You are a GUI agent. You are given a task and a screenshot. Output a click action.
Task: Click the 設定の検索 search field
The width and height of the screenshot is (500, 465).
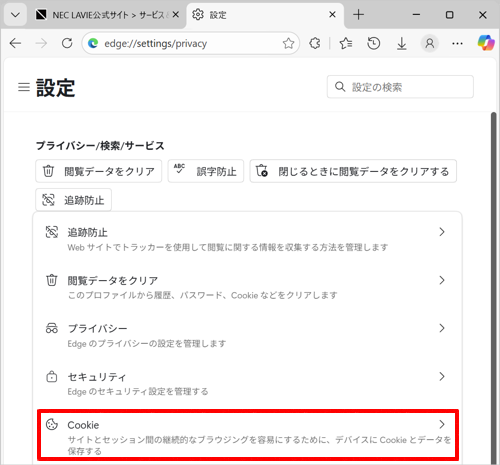(400, 87)
